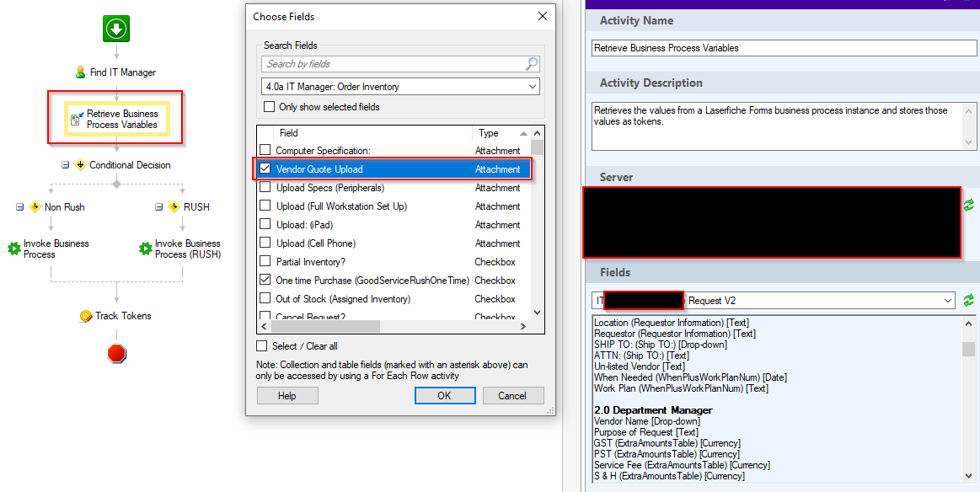Image resolution: width=980 pixels, height=492 pixels.
Task: Open the Fields business process dropdown
Action: 773,301
